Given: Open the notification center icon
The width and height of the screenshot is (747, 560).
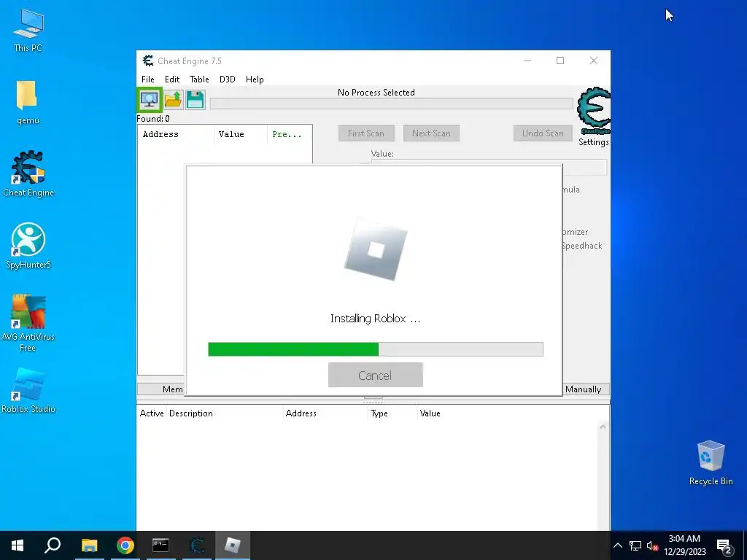Looking at the screenshot, I should (x=724, y=545).
